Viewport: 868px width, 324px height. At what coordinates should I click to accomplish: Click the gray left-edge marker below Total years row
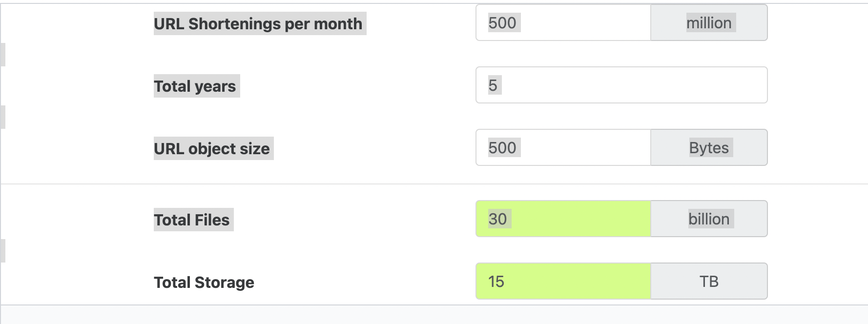tap(3, 117)
